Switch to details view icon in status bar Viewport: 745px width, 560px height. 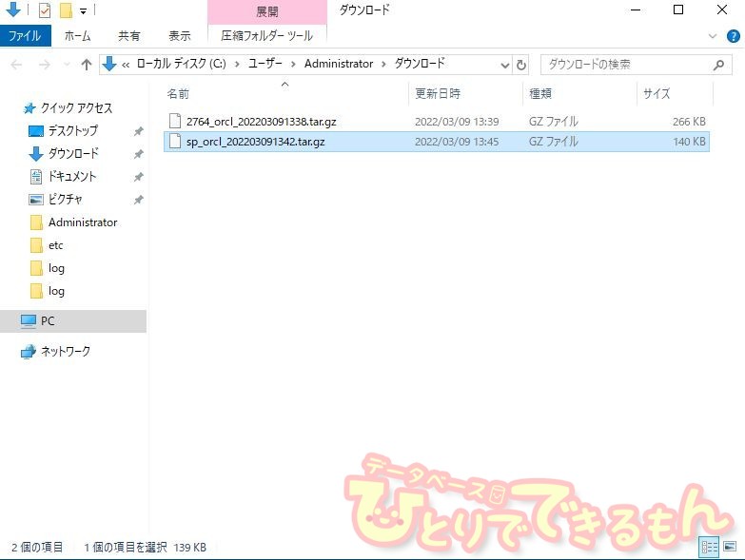pos(709,547)
